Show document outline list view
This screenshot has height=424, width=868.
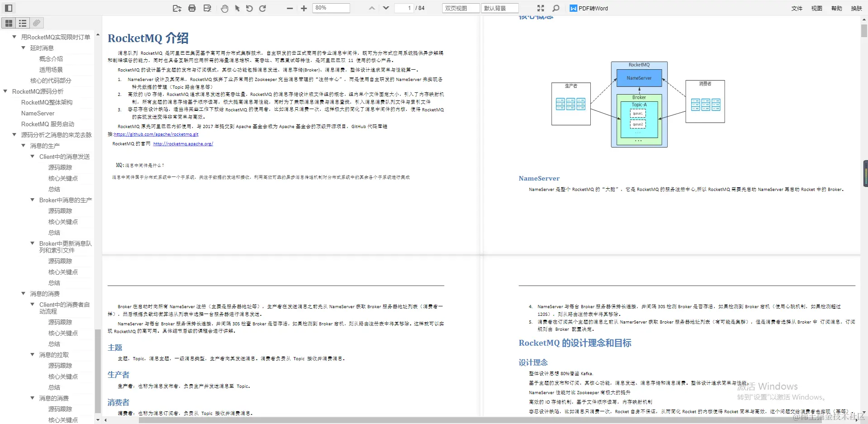[23, 23]
